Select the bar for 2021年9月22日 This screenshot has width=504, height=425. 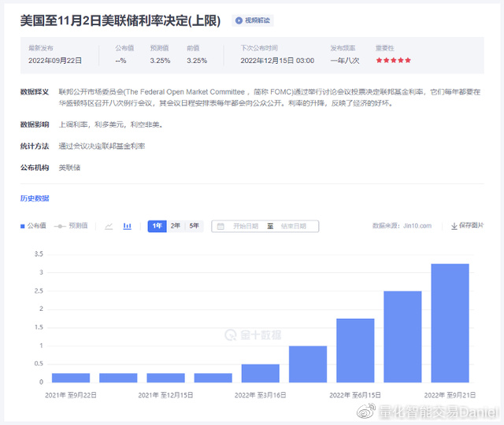click(x=71, y=378)
